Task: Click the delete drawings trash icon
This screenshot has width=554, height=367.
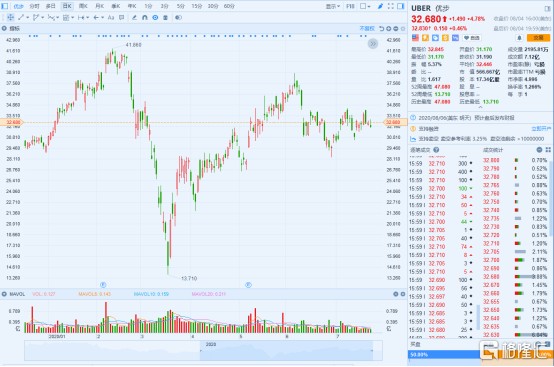Action: coord(165,17)
